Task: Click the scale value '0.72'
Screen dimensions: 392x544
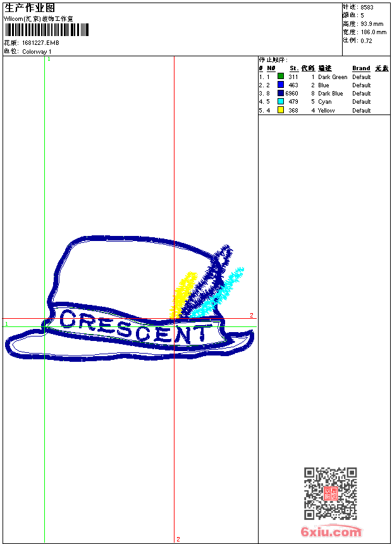Action: point(366,40)
